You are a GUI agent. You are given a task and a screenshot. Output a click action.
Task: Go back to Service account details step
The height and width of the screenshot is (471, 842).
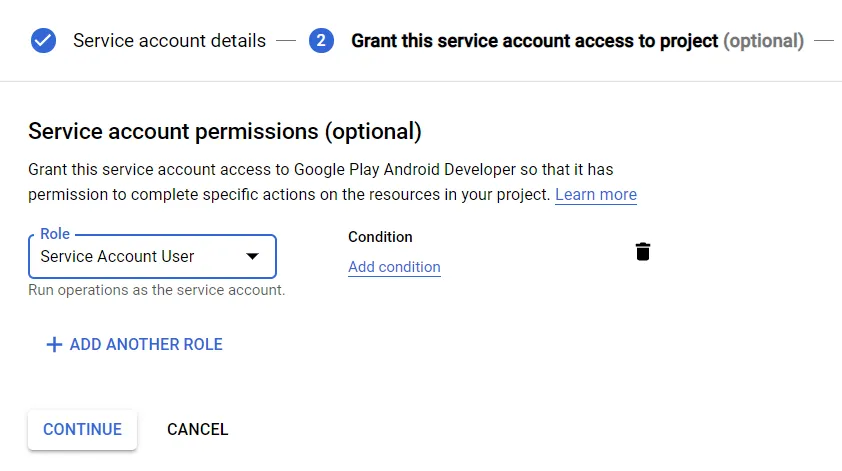[x=169, y=41]
